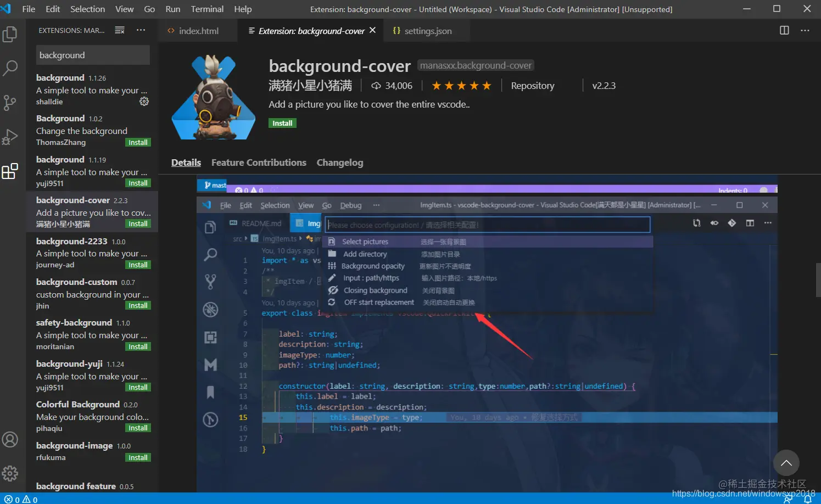Click the five-star rating
The height and width of the screenshot is (504, 821).
[461, 86]
